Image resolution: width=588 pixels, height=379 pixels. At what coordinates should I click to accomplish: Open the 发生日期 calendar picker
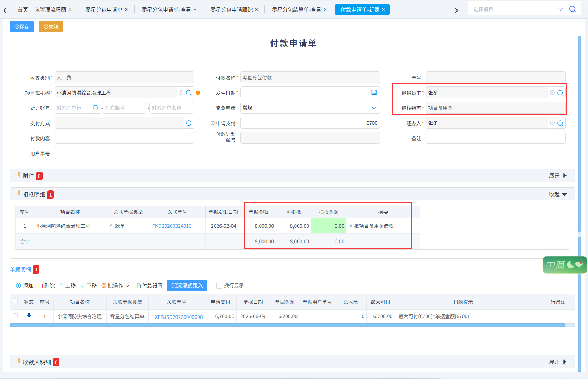[x=374, y=92]
